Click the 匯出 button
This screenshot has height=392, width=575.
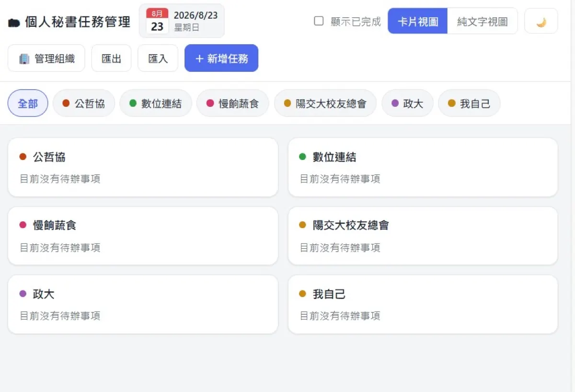pyautogui.click(x=111, y=58)
